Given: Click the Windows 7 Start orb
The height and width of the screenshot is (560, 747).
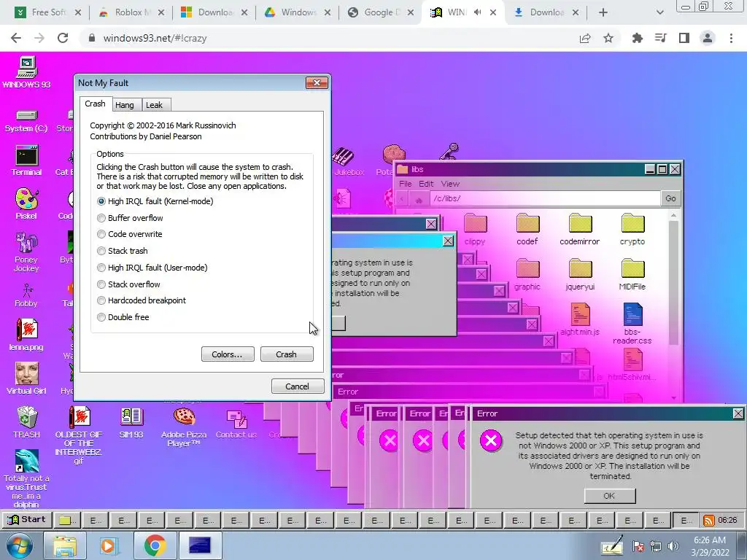Looking at the screenshot, I should [x=19, y=545].
